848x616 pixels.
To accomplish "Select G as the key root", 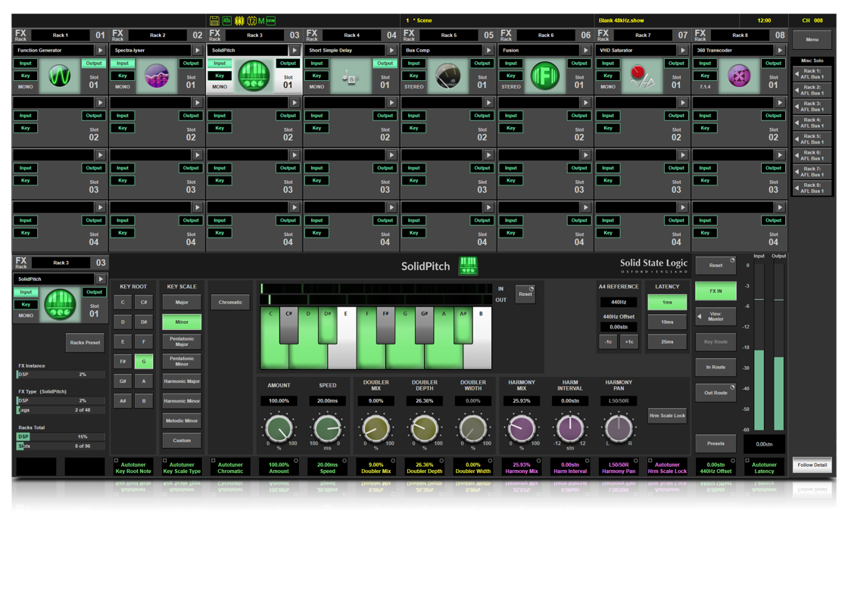I will tap(143, 361).
